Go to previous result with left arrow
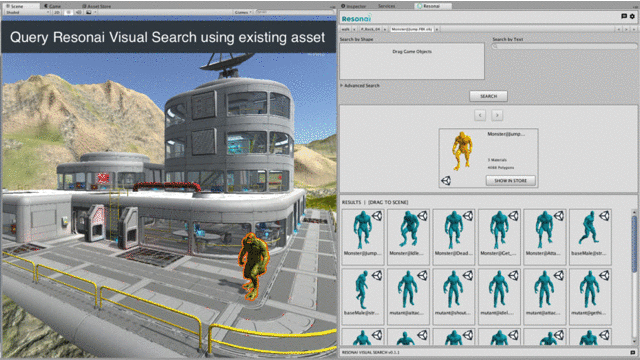 480,115
